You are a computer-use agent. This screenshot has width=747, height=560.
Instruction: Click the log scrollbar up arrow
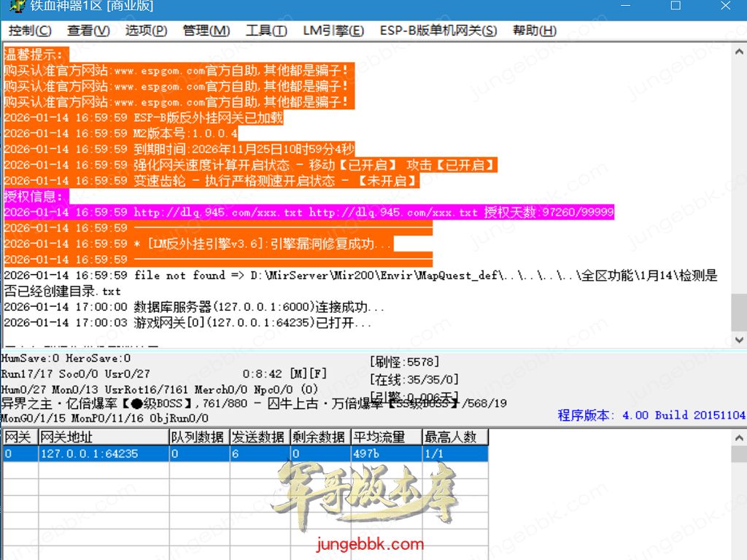pyautogui.click(x=738, y=52)
